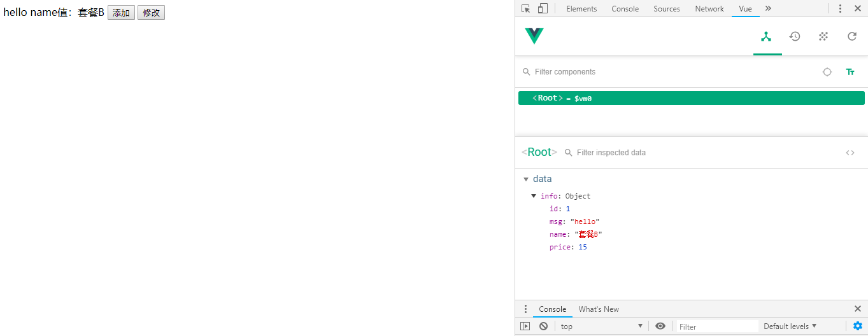868x336 pixels.
Task: Switch to Sources tab
Action: [x=667, y=8]
